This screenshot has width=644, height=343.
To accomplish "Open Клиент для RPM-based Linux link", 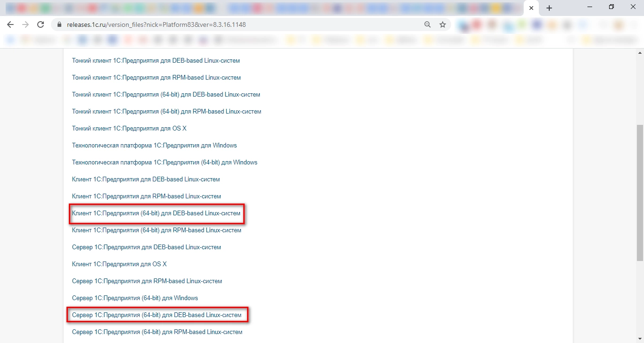I will coord(147,196).
